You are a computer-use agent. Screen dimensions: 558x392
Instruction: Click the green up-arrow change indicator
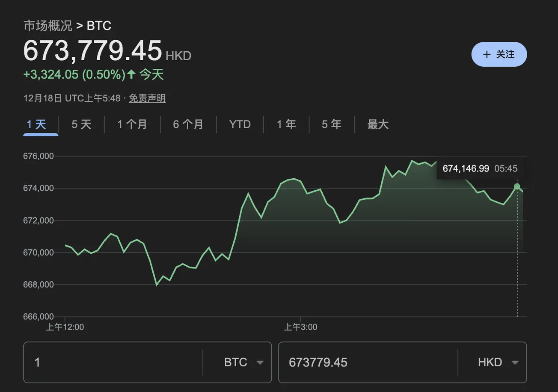pos(131,75)
